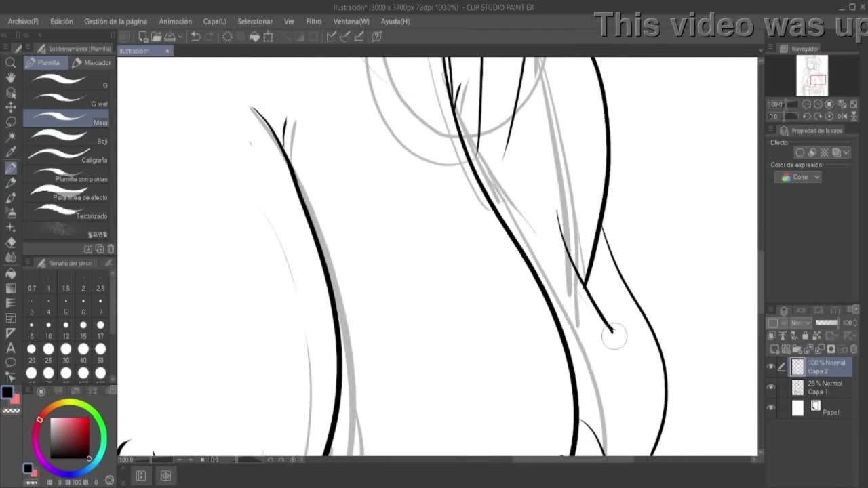Click inside the color wheel square

(x=70, y=437)
